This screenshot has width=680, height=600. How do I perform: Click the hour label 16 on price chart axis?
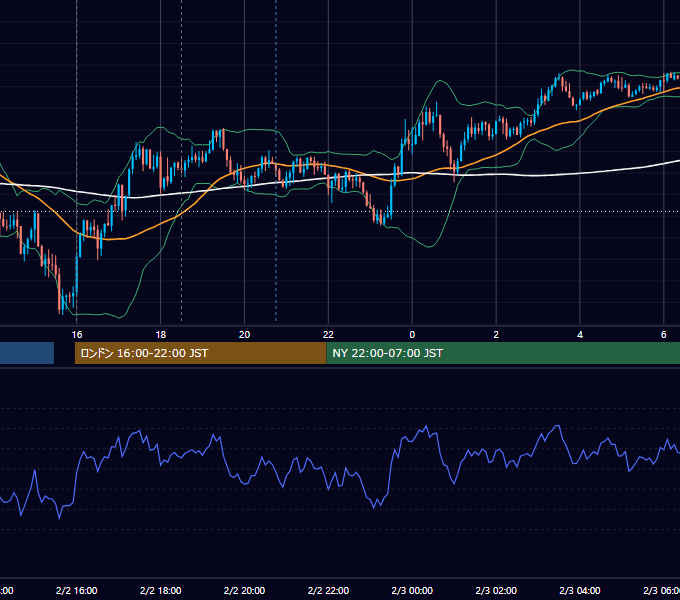pyautogui.click(x=77, y=335)
